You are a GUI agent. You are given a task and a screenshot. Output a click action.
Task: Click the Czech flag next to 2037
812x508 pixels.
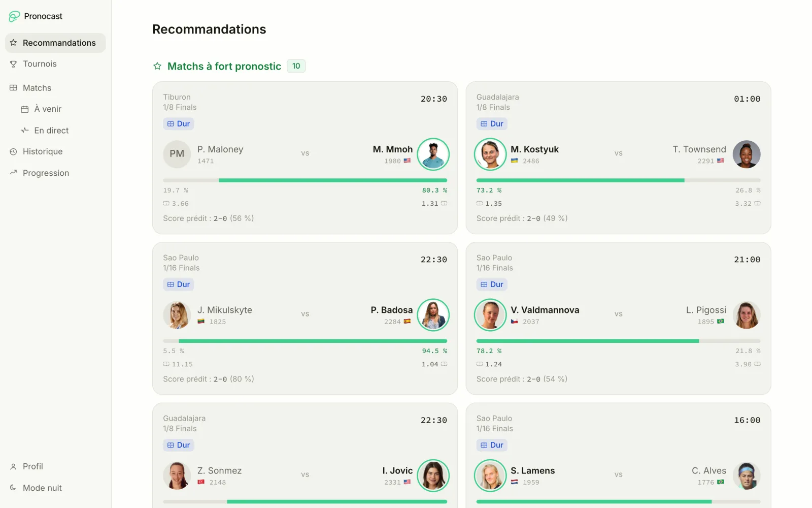tap(514, 322)
